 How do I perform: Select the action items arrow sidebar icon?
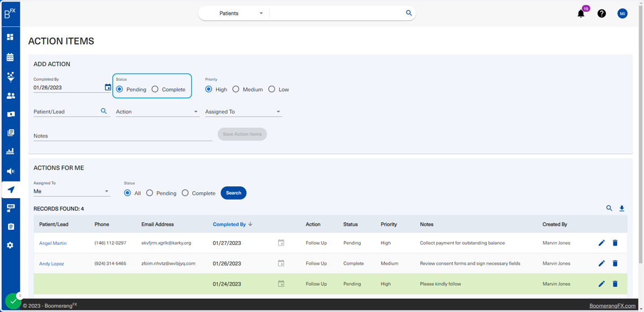pos(11,190)
